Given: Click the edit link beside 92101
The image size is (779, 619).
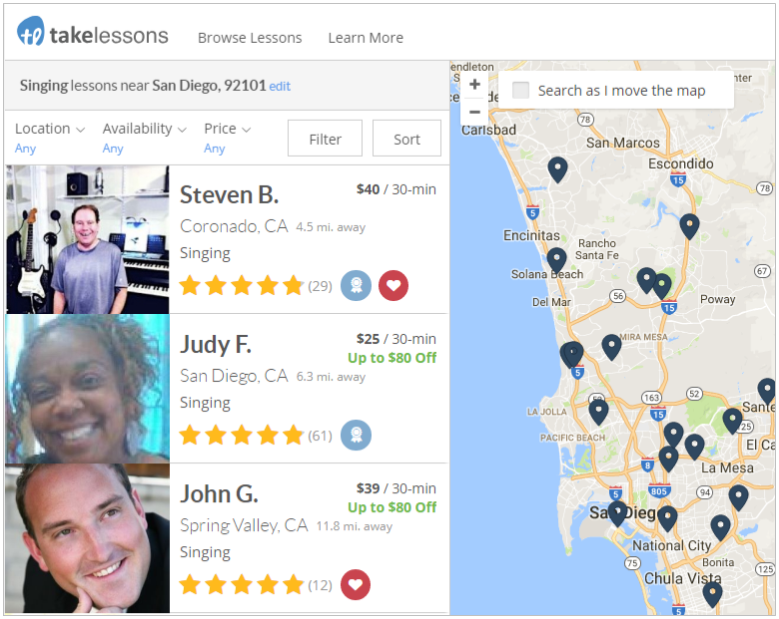Looking at the screenshot, I should (x=280, y=86).
